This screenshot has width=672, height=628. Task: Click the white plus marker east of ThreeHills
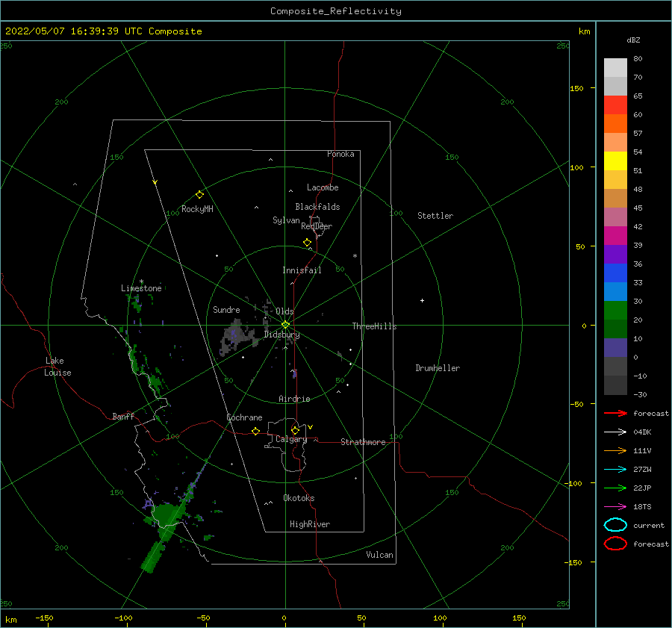click(x=422, y=300)
